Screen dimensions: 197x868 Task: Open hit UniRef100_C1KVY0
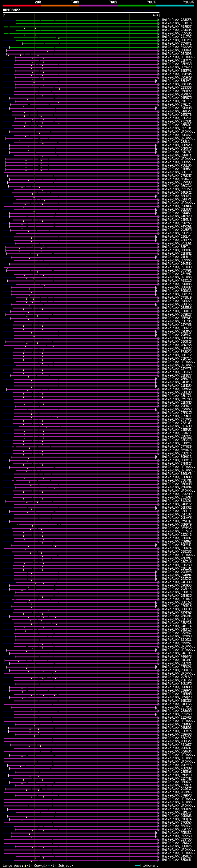(177, 60)
